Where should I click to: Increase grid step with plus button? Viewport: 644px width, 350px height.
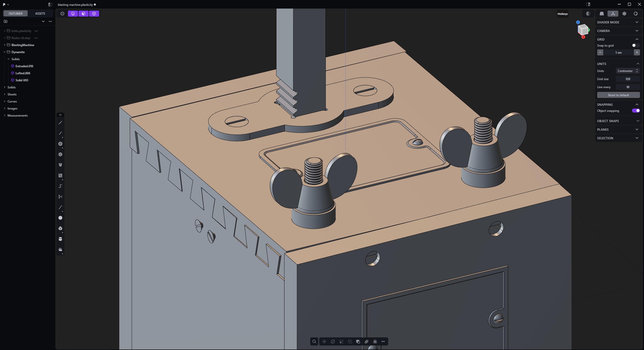pos(637,52)
